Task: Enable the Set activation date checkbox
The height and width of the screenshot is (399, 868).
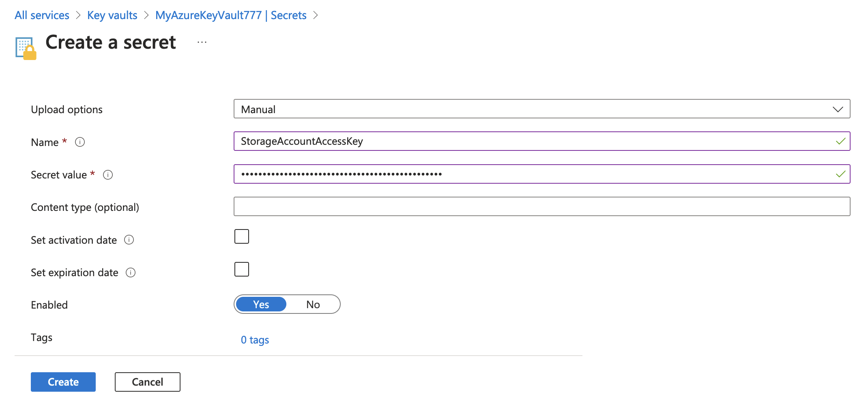Action: [242, 236]
